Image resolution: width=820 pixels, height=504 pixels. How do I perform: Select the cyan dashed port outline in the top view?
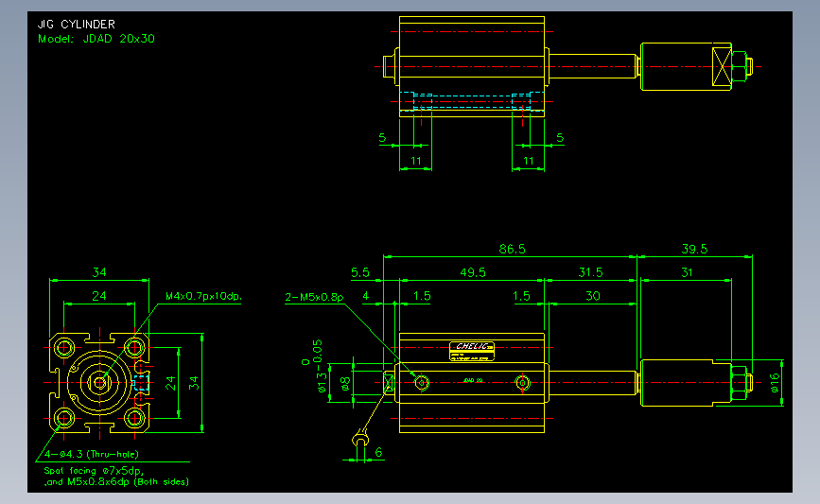tap(472, 101)
